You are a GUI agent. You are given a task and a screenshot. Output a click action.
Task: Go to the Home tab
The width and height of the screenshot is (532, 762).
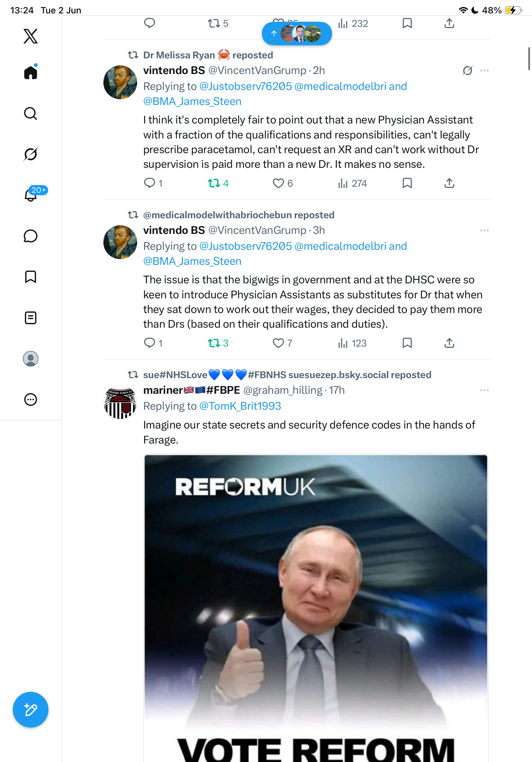click(31, 72)
